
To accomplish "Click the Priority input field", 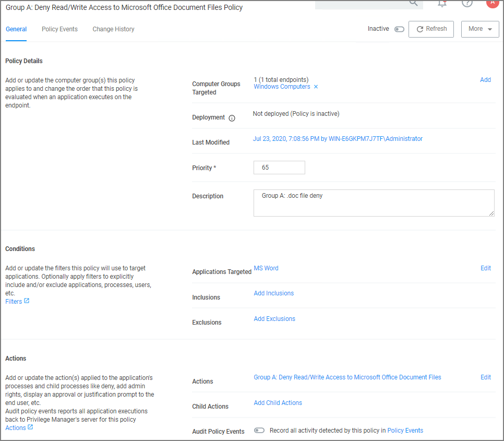I will pyautogui.click(x=279, y=168).
